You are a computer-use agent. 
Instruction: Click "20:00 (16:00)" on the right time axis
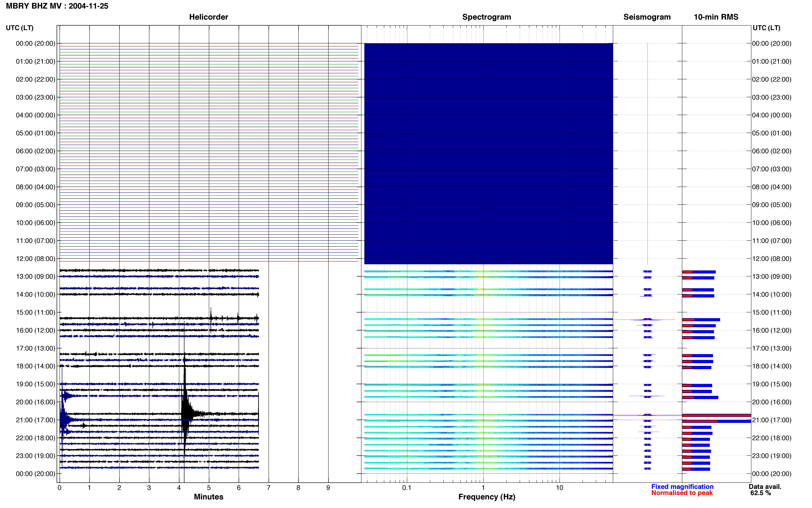click(772, 402)
